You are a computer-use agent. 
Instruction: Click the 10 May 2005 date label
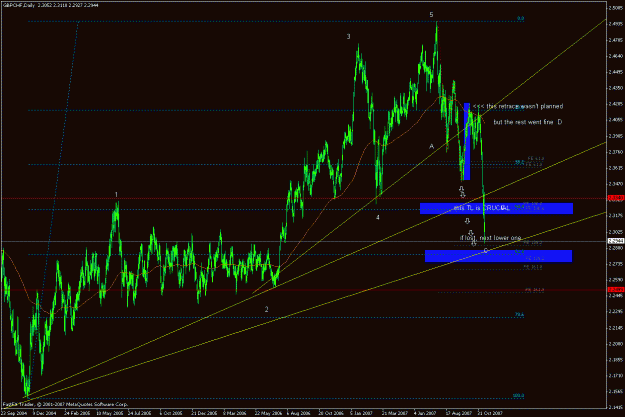point(108,413)
